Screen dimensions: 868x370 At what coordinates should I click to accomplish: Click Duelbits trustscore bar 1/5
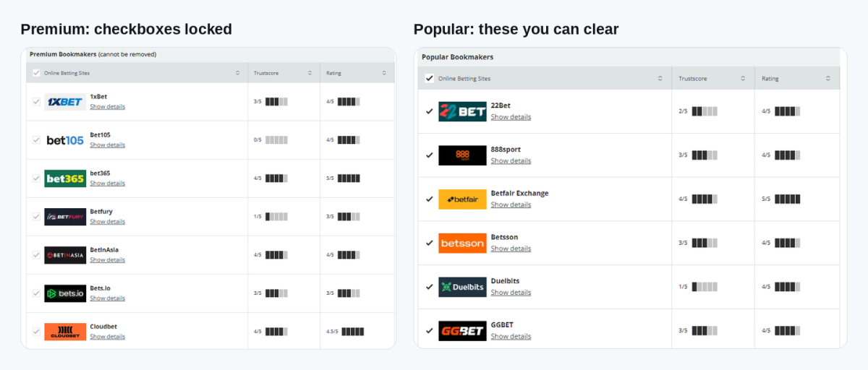705,287
